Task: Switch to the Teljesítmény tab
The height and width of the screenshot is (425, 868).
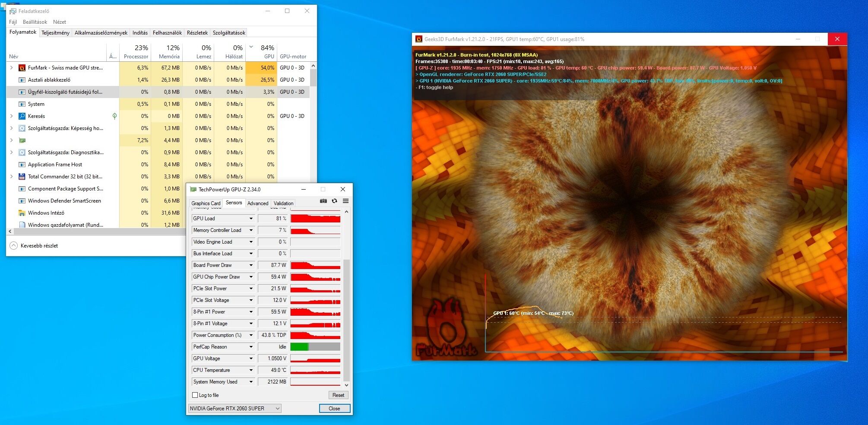Action: click(x=55, y=33)
